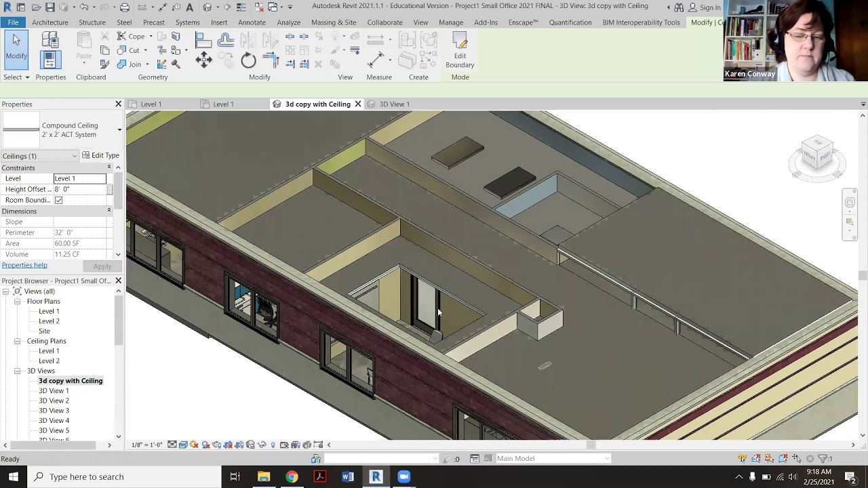
Task: Open the File menu
Action: 13,22
